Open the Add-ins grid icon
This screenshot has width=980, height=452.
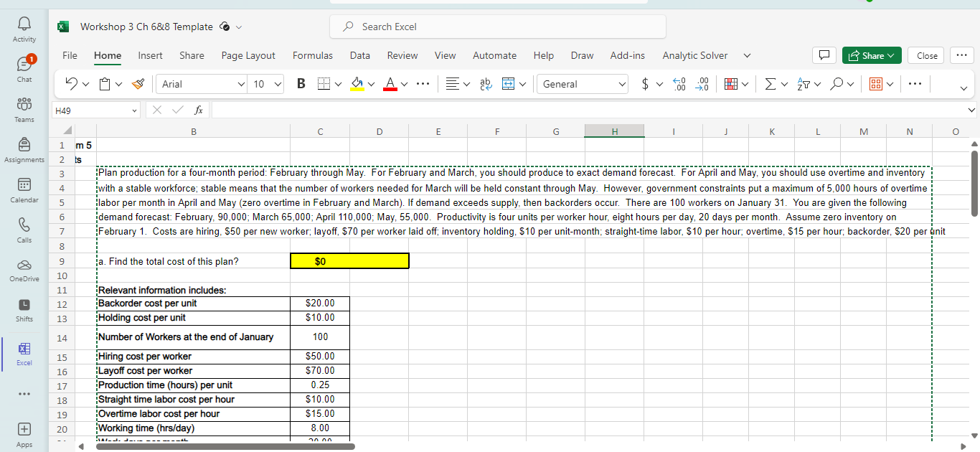[875, 84]
